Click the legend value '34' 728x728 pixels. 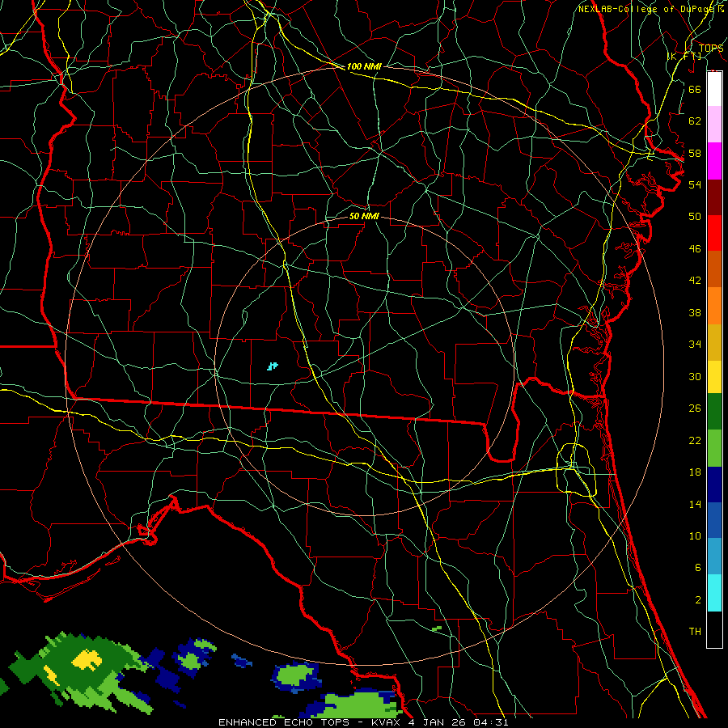coord(695,344)
